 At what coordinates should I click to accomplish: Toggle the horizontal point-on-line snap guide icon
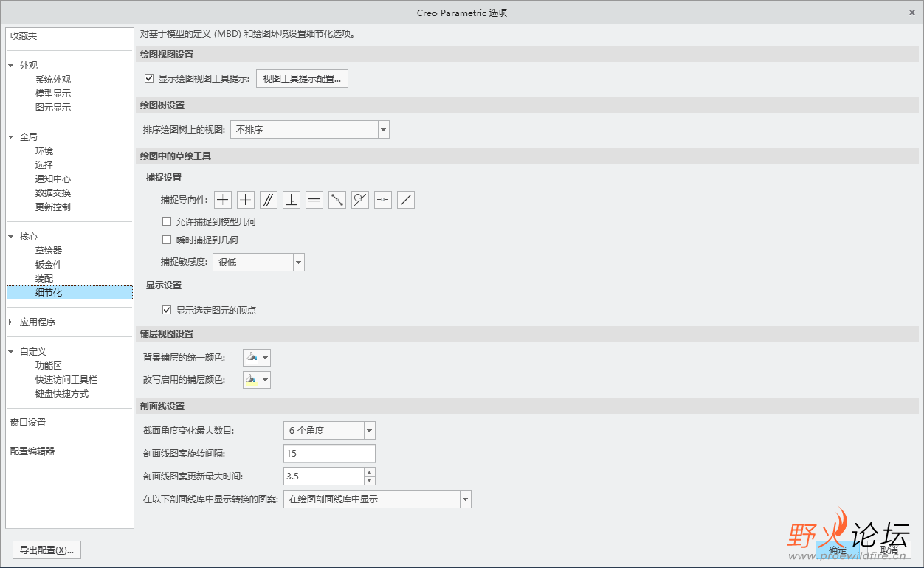pos(383,200)
